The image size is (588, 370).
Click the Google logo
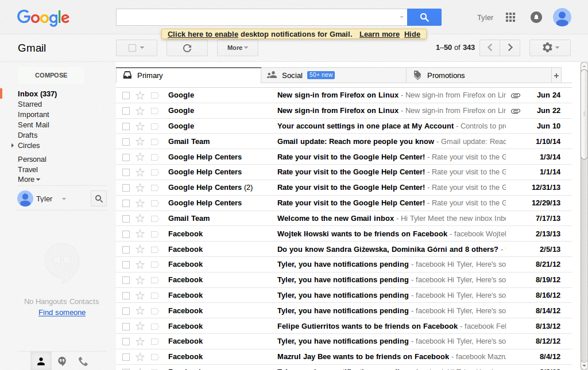(x=43, y=18)
